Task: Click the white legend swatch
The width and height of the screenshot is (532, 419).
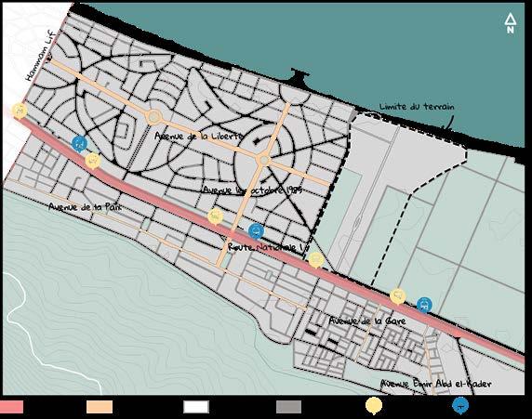Action: (196, 407)
